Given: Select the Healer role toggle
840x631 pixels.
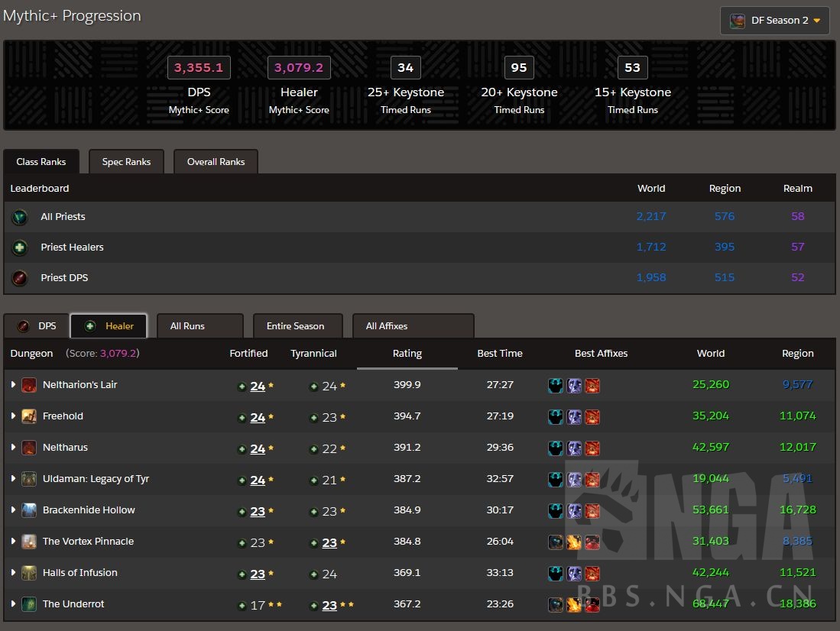Looking at the screenshot, I should (x=109, y=326).
